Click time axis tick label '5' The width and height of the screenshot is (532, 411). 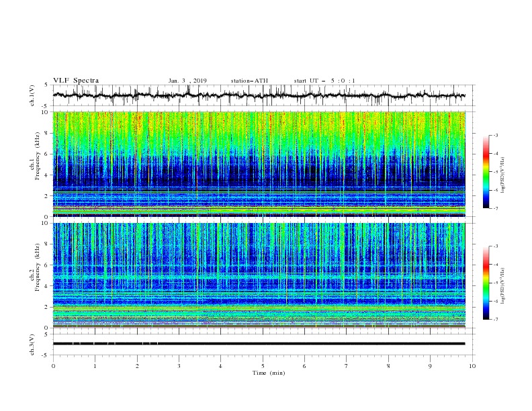(263, 366)
